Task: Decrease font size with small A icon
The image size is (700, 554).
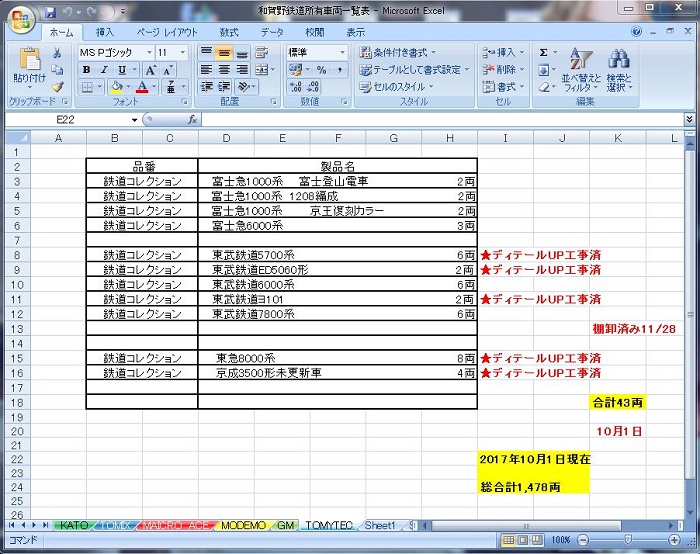Action: coord(168,70)
